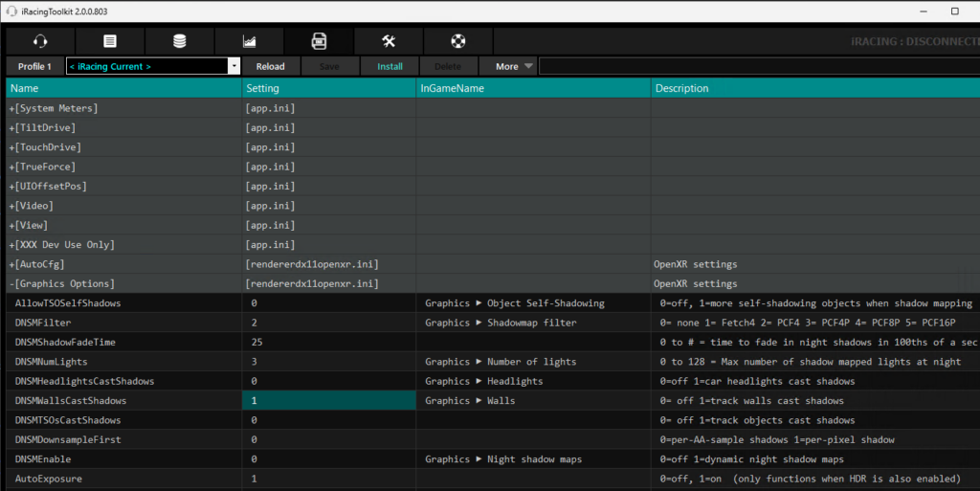980x491 pixels.
Task: Open the headset icon tab
Action: coord(40,41)
